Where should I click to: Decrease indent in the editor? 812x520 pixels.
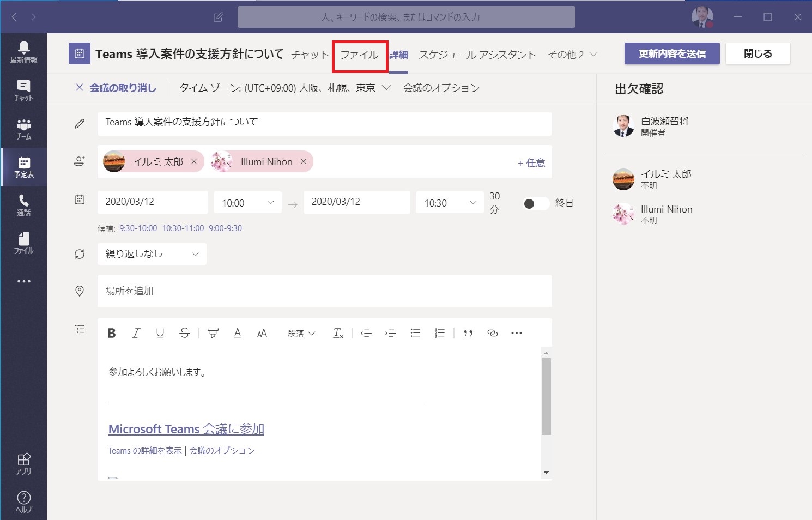366,333
